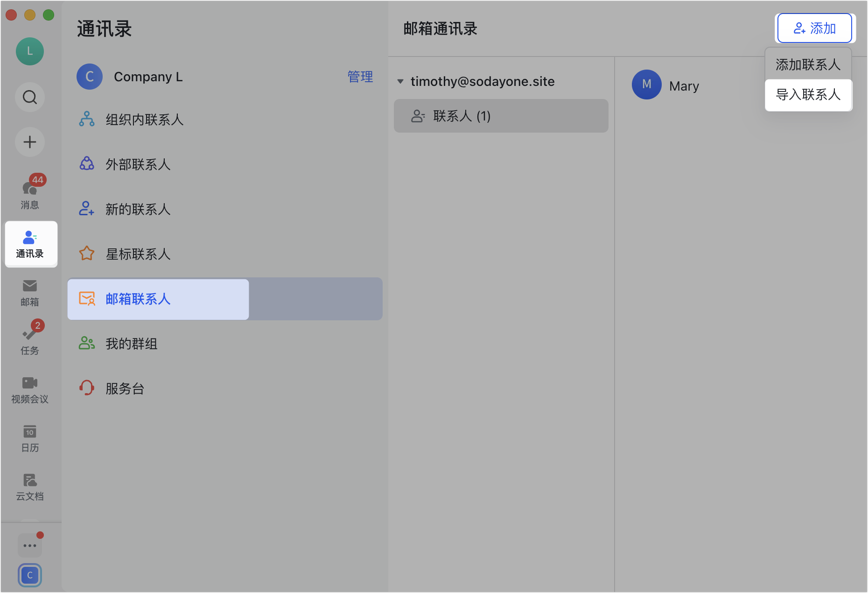The width and height of the screenshot is (868, 593).
Task: Click the red close window button
Action: (x=11, y=15)
